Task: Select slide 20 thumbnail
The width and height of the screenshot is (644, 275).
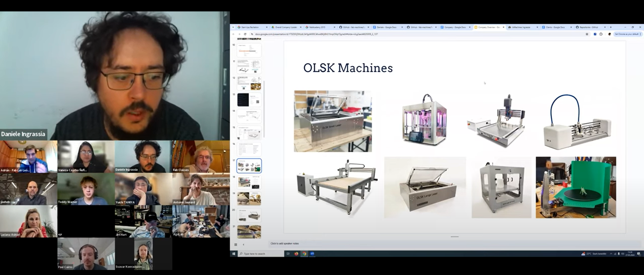Action: click(x=249, y=215)
